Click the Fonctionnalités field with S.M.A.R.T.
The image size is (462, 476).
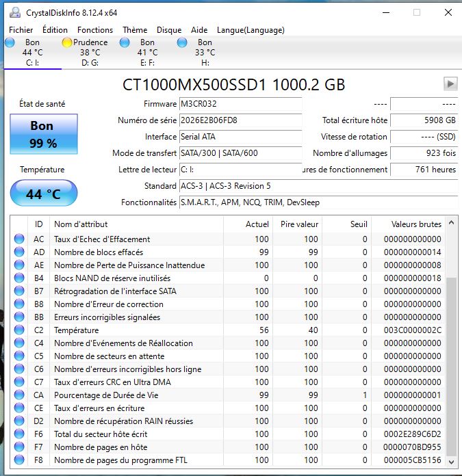(318, 202)
